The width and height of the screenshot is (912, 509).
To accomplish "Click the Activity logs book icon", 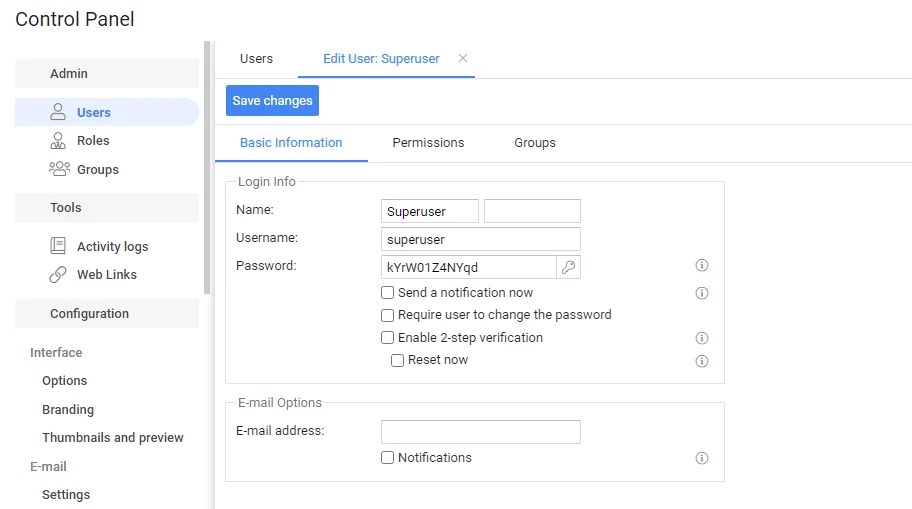I will click(58, 246).
